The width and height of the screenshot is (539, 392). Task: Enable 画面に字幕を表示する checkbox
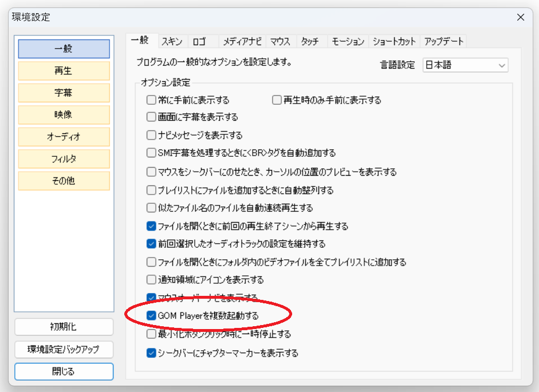(151, 117)
